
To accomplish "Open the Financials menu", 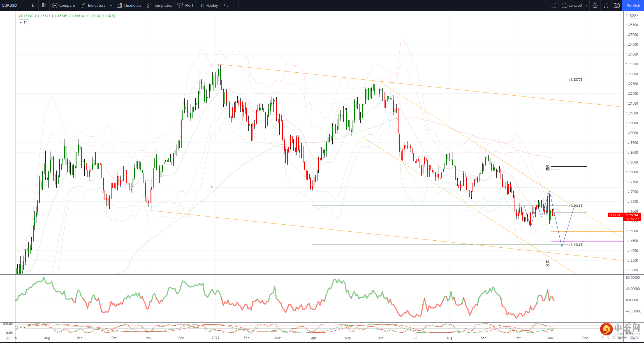I will (x=129, y=5).
